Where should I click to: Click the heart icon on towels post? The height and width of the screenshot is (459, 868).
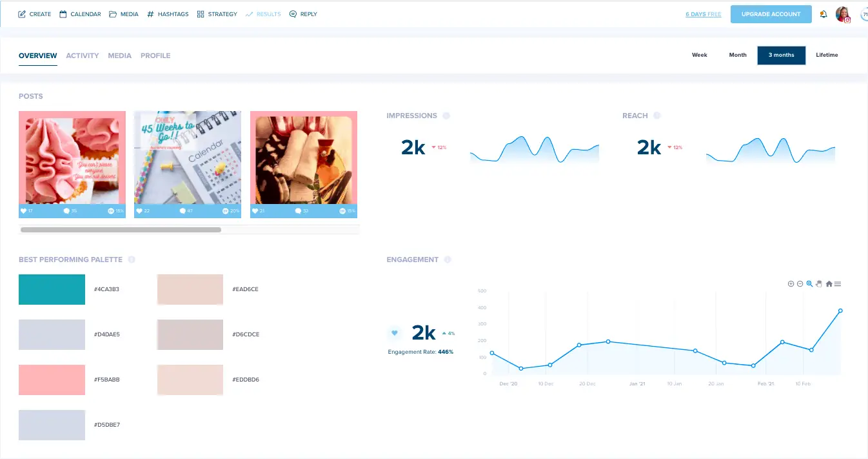pyautogui.click(x=255, y=211)
